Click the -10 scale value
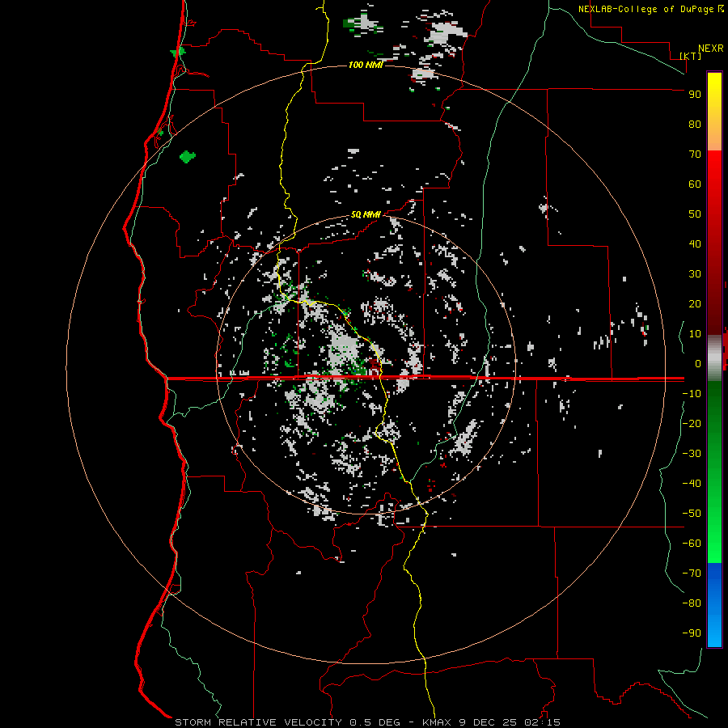 pos(692,394)
